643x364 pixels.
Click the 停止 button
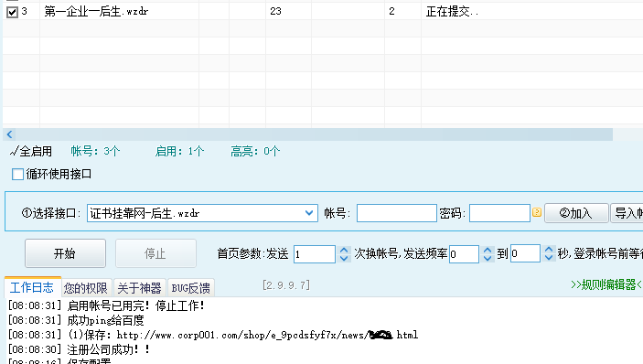tap(155, 253)
